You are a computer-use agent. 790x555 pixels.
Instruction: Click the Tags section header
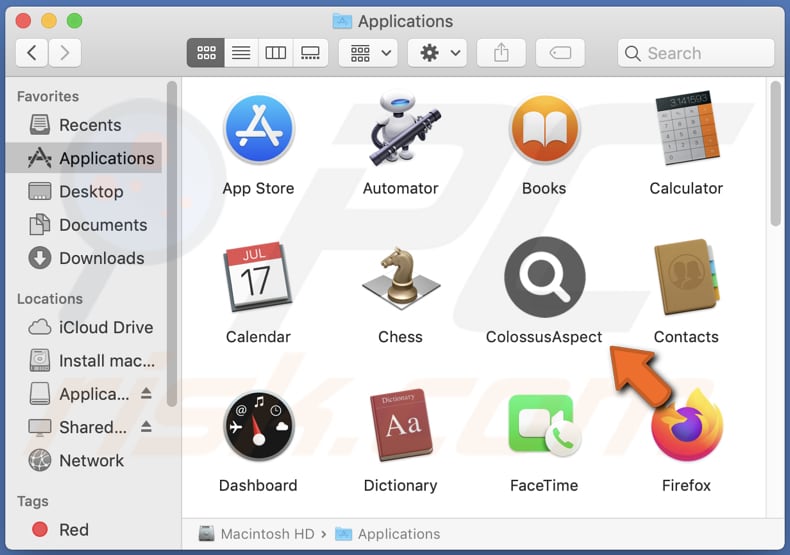[33, 501]
